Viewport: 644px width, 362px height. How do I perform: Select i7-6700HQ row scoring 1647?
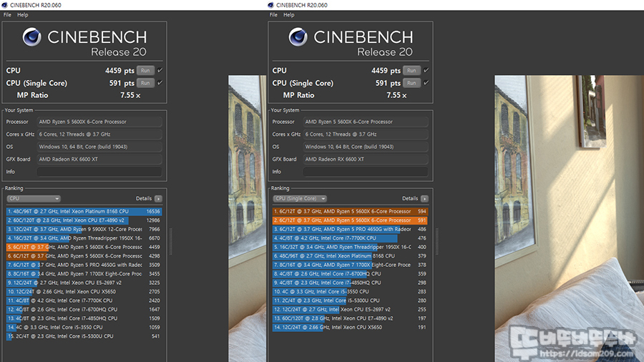84,310
